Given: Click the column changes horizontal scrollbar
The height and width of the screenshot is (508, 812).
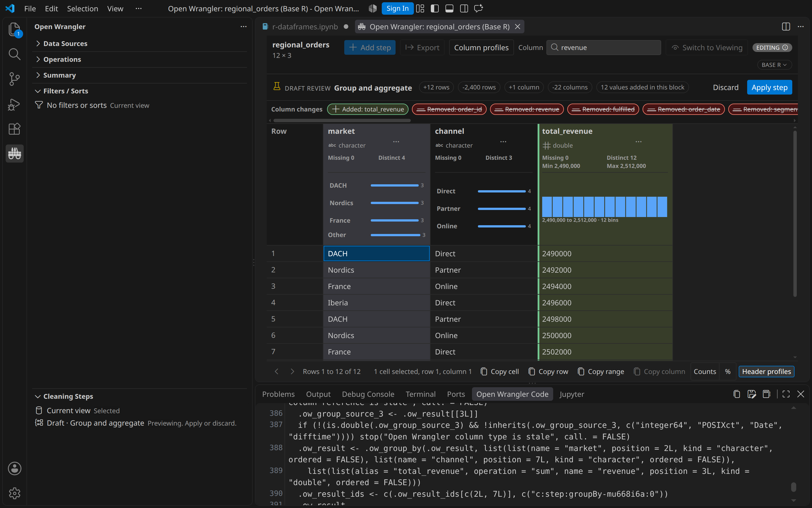Looking at the screenshot, I should tap(342, 120).
